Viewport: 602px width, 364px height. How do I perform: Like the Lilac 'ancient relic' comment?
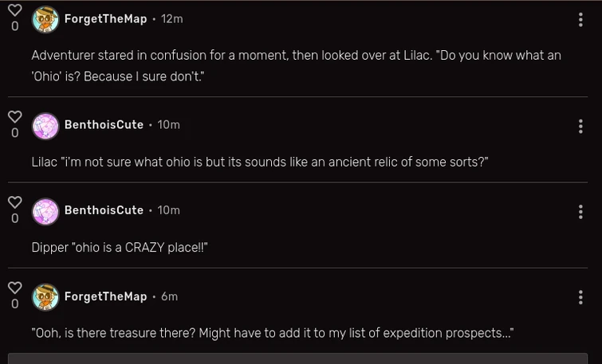click(14, 117)
